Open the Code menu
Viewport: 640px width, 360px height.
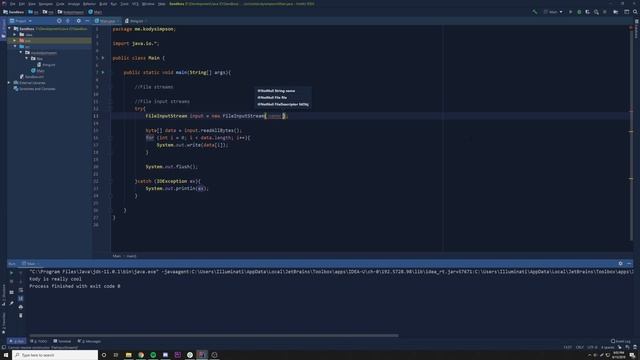point(60,4)
